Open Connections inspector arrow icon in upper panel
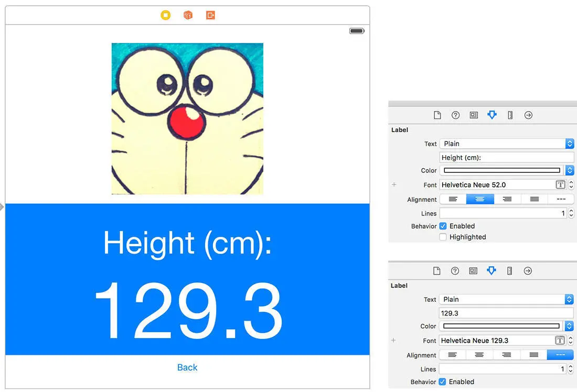 click(x=528, y=115)
